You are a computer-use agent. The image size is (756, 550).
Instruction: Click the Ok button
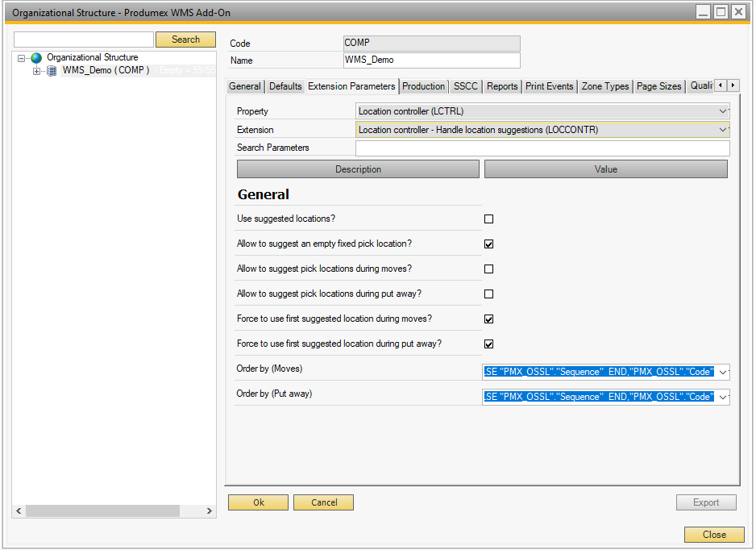tap(258, 502)
